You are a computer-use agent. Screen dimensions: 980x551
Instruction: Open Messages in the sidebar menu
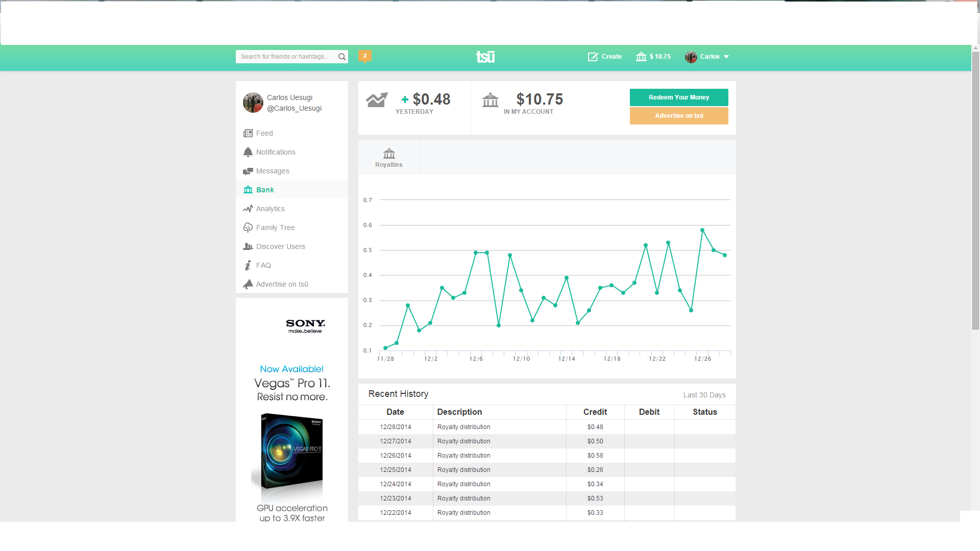[273, 171]
